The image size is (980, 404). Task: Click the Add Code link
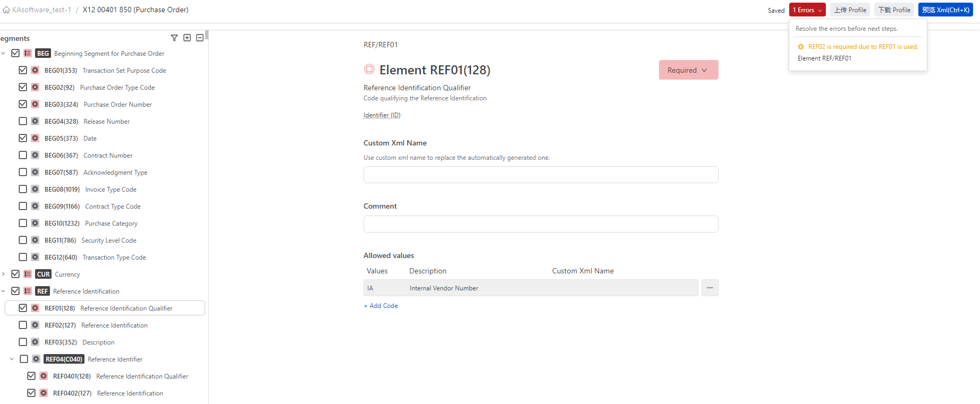pos(381,306)
